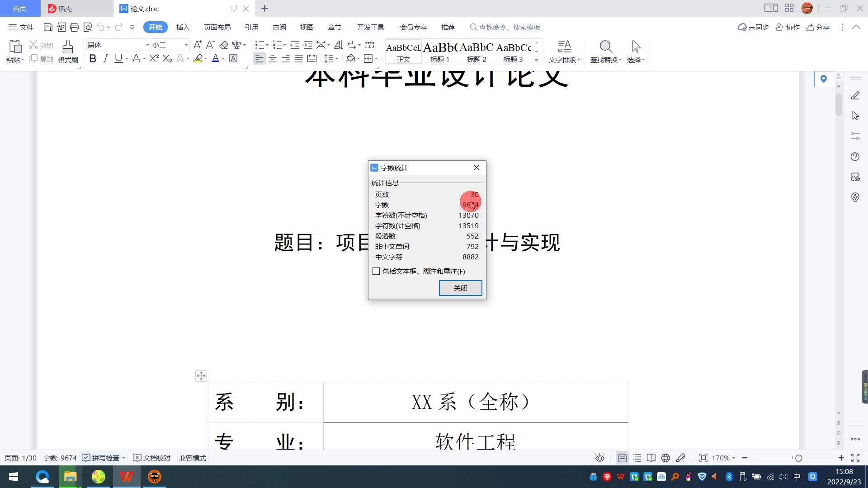The image size is (868, 488).
Task: Switch to the 插入 (Insert) ribbon tab
Action: tap(183, 28)
